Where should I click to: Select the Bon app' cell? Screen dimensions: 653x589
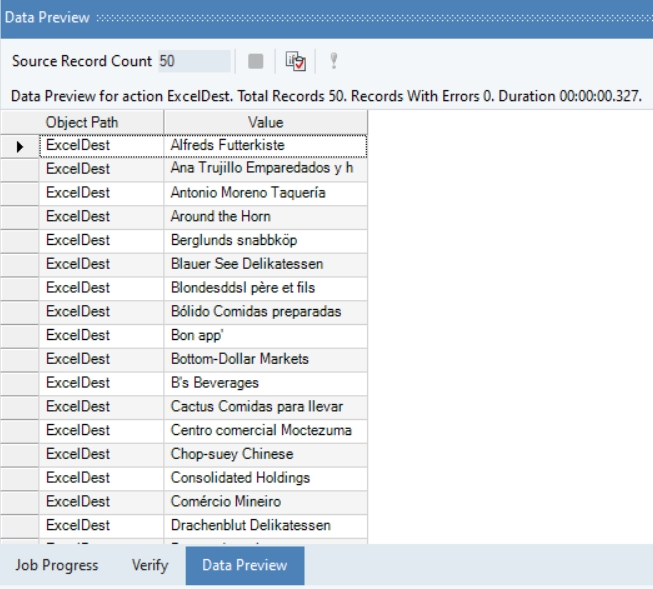266,335
